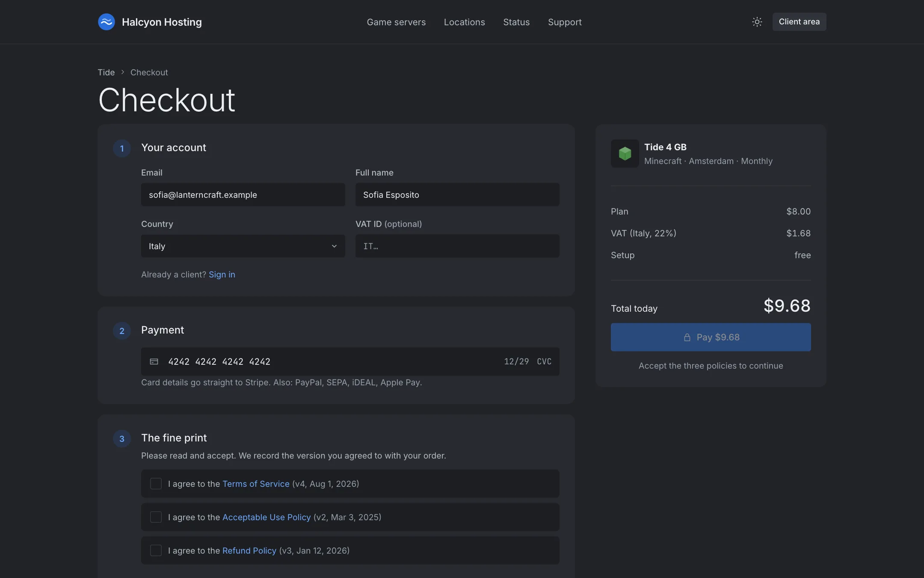924x578 pixels.
Task: Toggle light theme with the sun icon
Action: click(757, 22)
